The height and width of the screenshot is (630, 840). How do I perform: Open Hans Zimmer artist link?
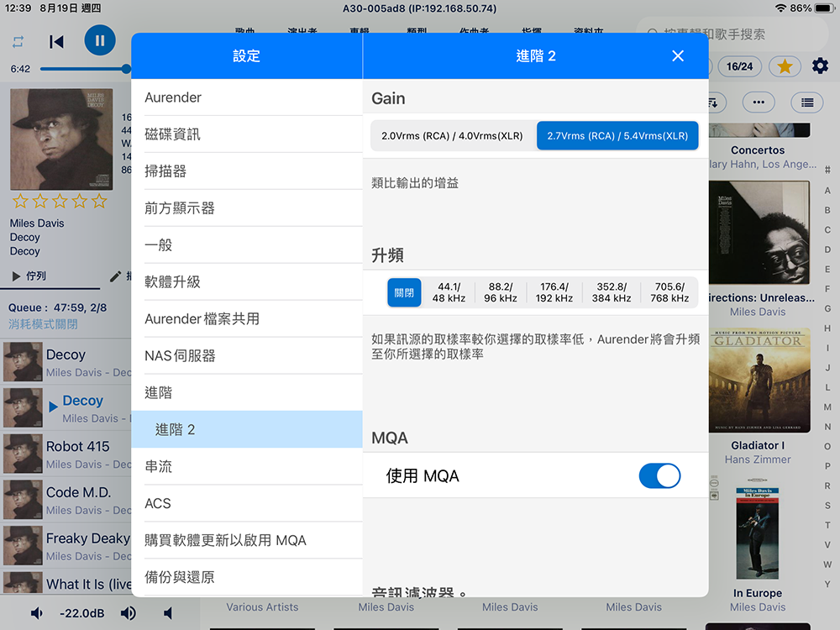click(x=758, y=459)
